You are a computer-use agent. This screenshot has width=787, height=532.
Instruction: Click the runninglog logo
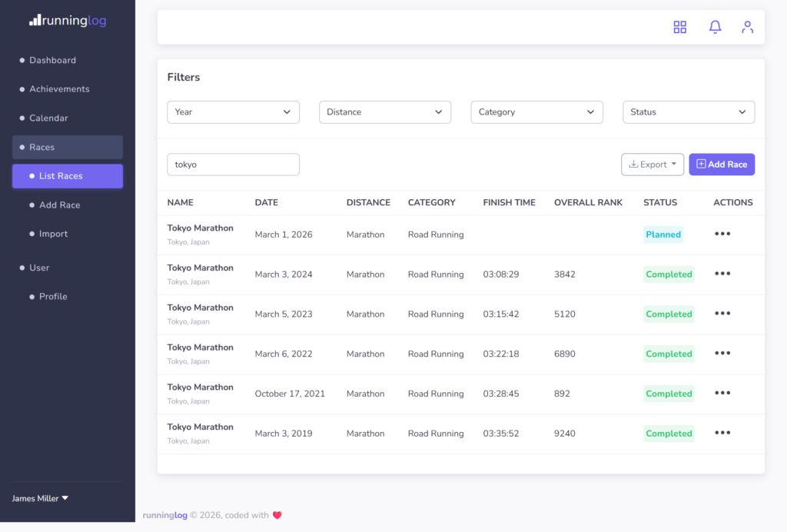coord(68,20)
